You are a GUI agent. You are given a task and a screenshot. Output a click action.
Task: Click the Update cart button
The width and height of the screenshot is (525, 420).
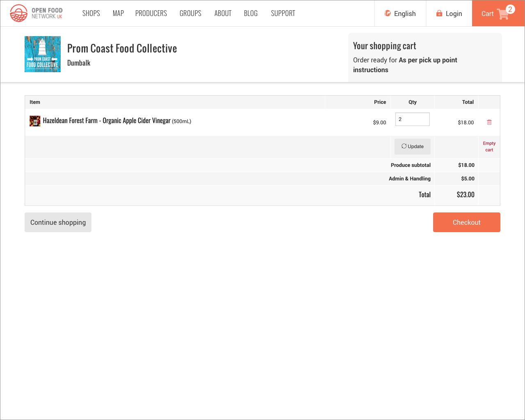tap(412, 146)
